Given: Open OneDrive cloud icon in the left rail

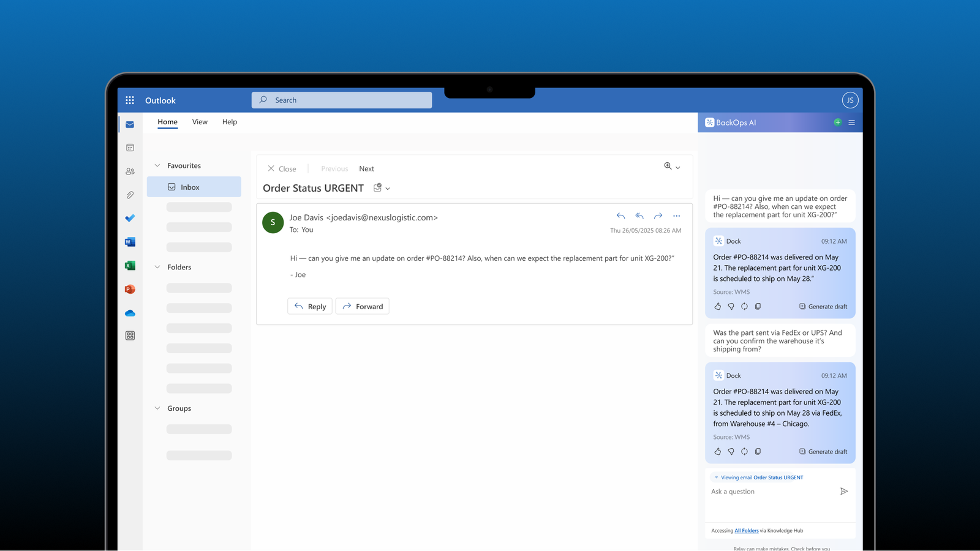Looking at the screenshot, I should [130, 313].
